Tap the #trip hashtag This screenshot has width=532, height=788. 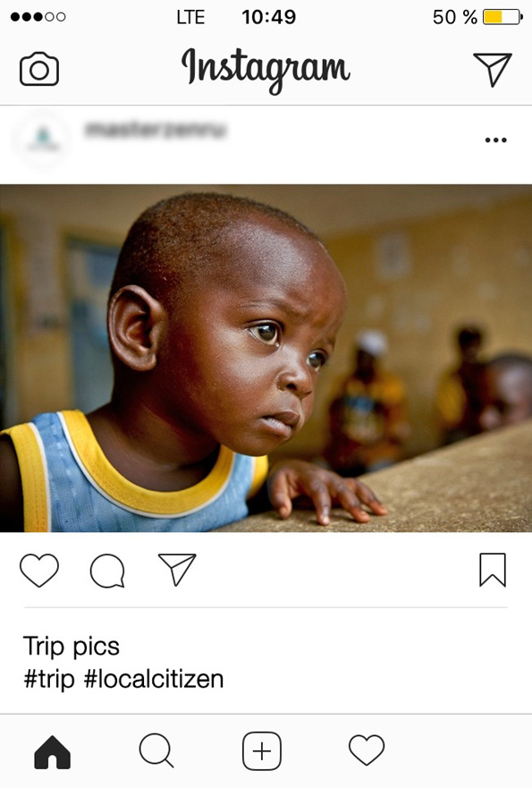coord(49,680)
